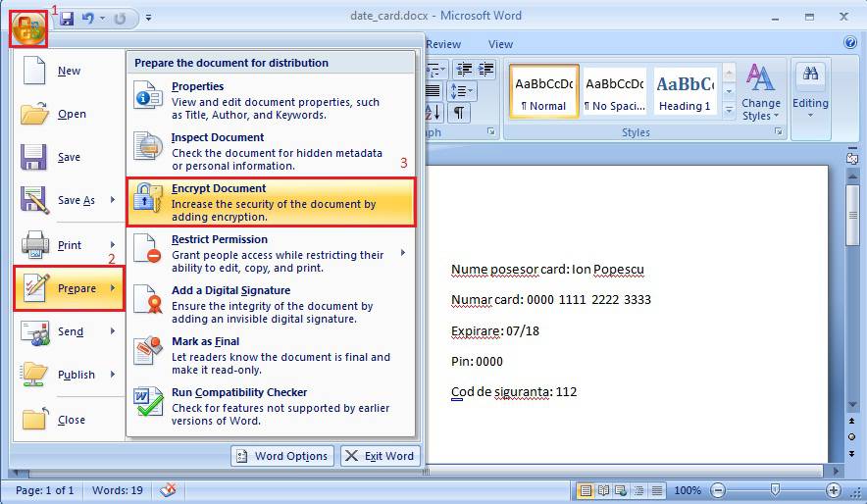The height and width of the screenshot is (504, 867).
Task: Apply the Normal style
Action: 544,92
